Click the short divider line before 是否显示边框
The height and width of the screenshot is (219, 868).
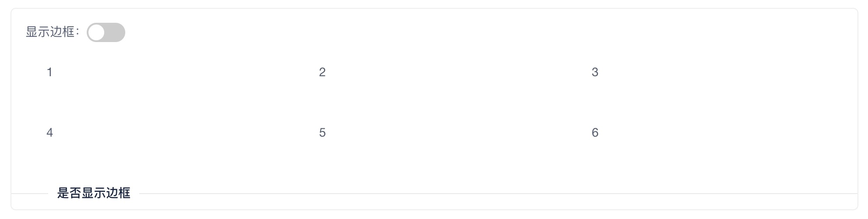pyautogui.click(x=30, y=194)
